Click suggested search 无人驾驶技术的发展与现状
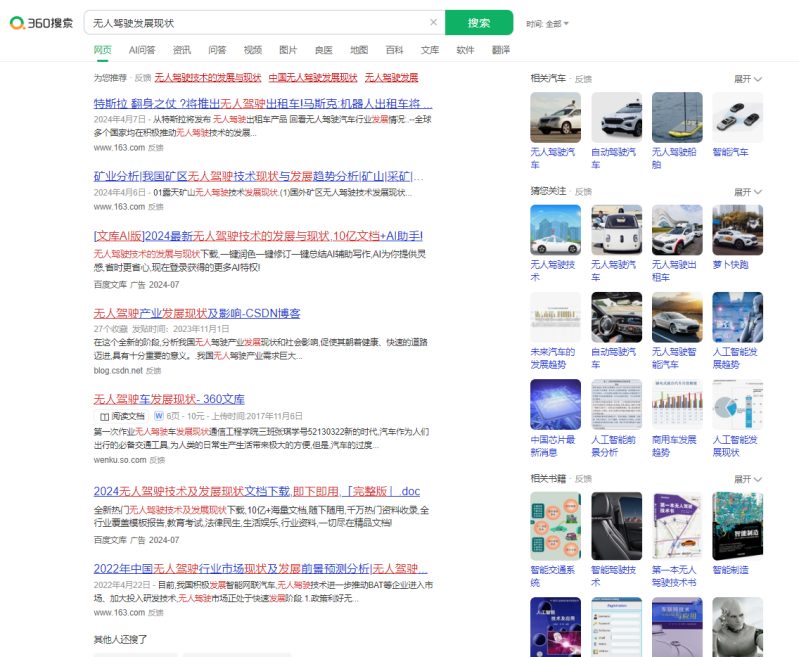Image resolution: width=799 pixels, height=657 pixels. [207, 77]
